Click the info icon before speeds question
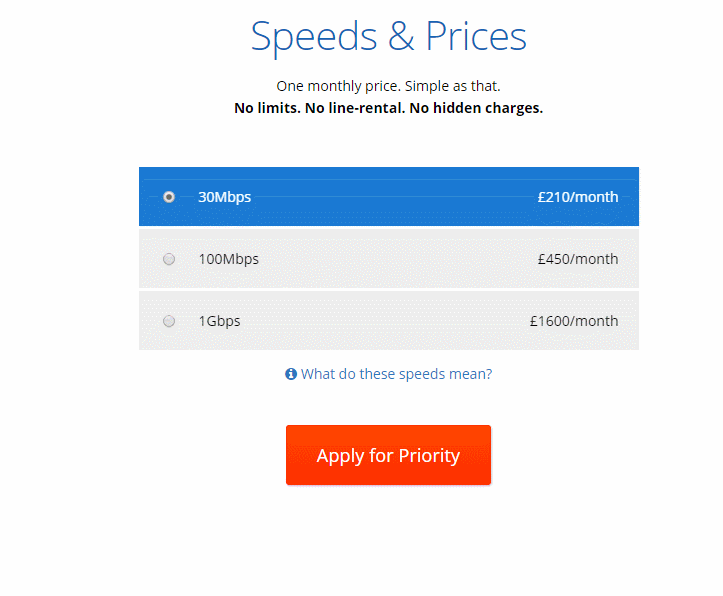 (291, 374)
